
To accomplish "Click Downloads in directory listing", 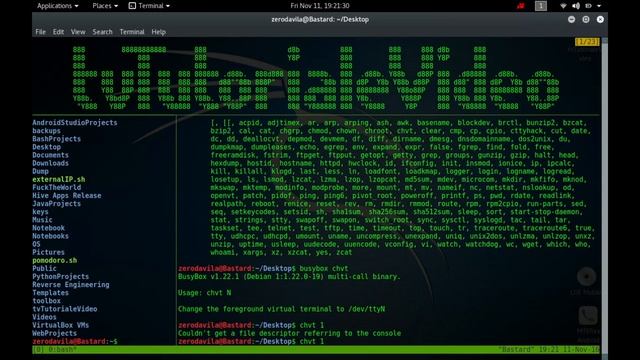I will 51,163.
